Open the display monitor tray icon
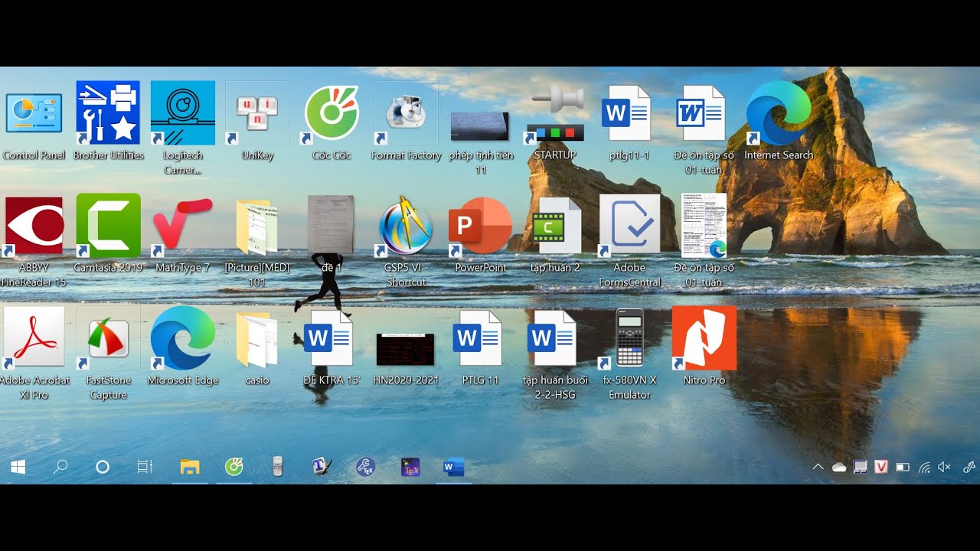The image size is (980, 551). (x=861, y=467)
